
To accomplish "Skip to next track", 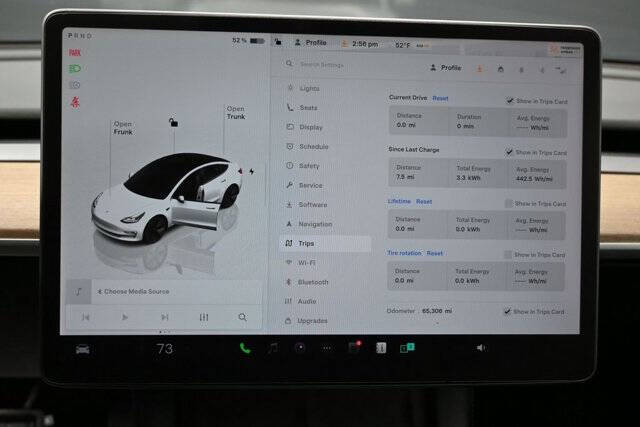I will [x=164, y=317].
